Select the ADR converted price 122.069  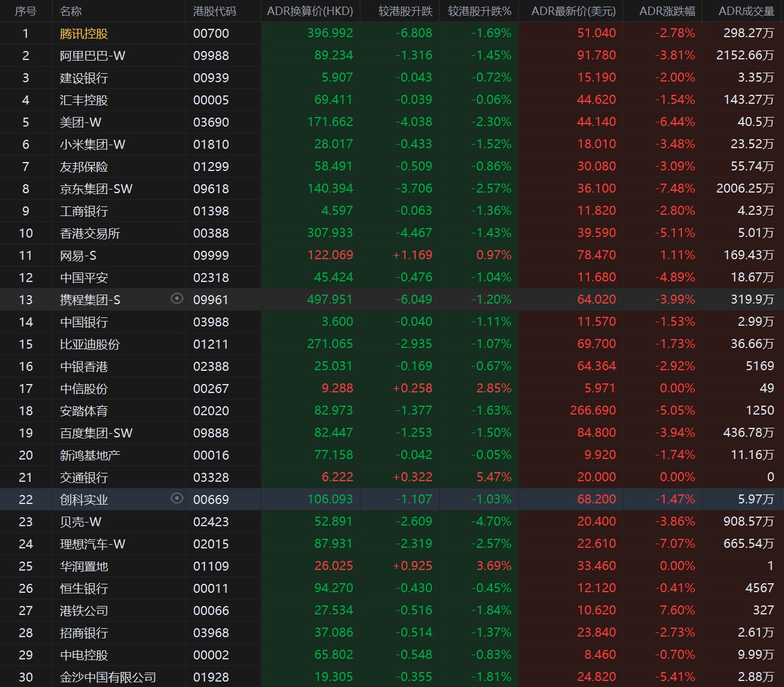(x=330, y=256)
